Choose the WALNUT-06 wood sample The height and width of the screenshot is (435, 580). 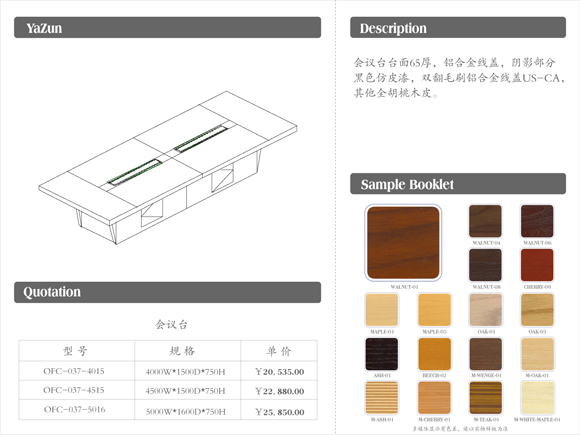click(x=537, y=221)
